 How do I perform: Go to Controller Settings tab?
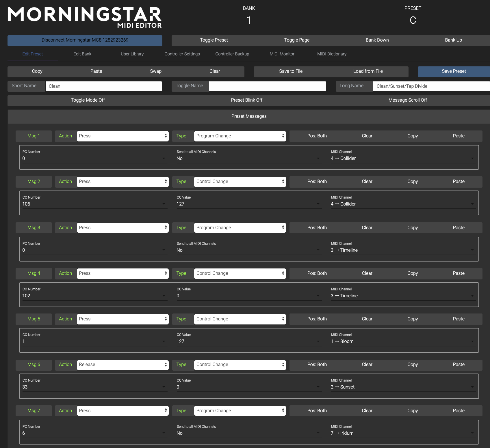pos(182,54)
